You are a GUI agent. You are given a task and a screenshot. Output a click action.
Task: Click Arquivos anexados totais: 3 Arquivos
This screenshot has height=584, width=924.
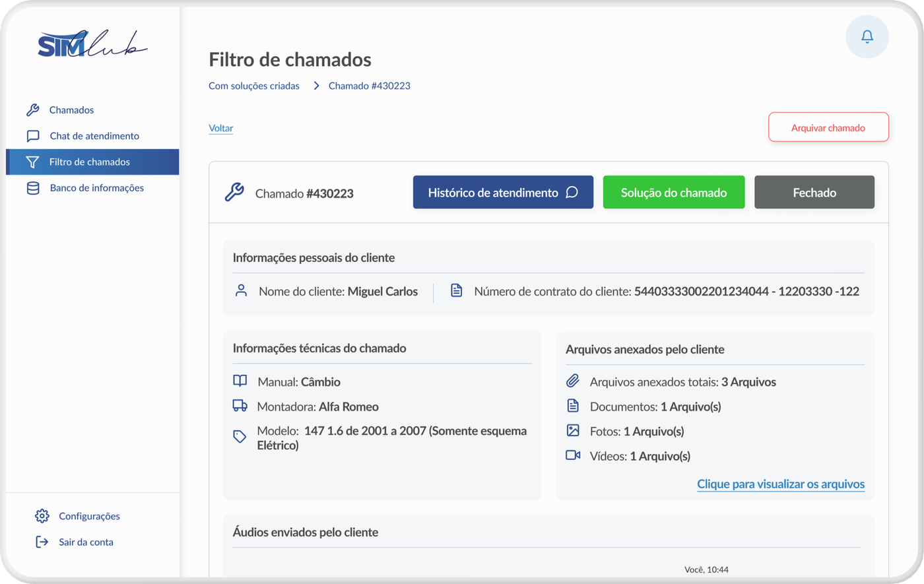(x=683, y=381)
